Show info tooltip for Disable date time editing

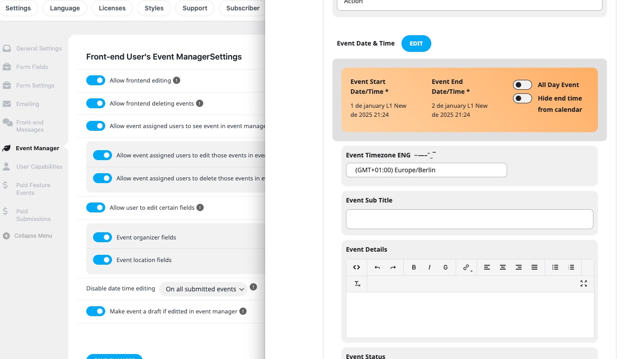pyautogui.click(x=253, y=287)
